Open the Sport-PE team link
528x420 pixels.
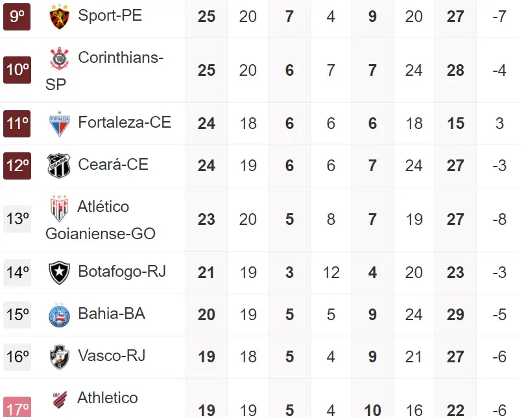tap(110, 16)
